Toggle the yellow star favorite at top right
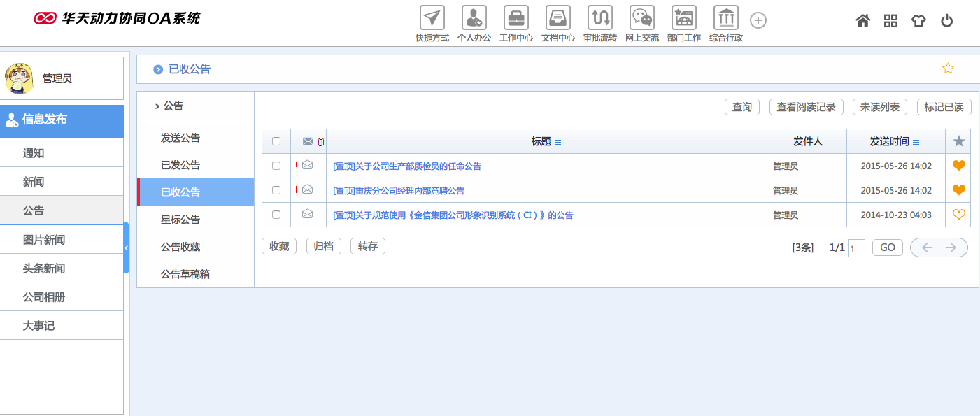The height and width of the screenshot is (416, 980). (949, 68)
